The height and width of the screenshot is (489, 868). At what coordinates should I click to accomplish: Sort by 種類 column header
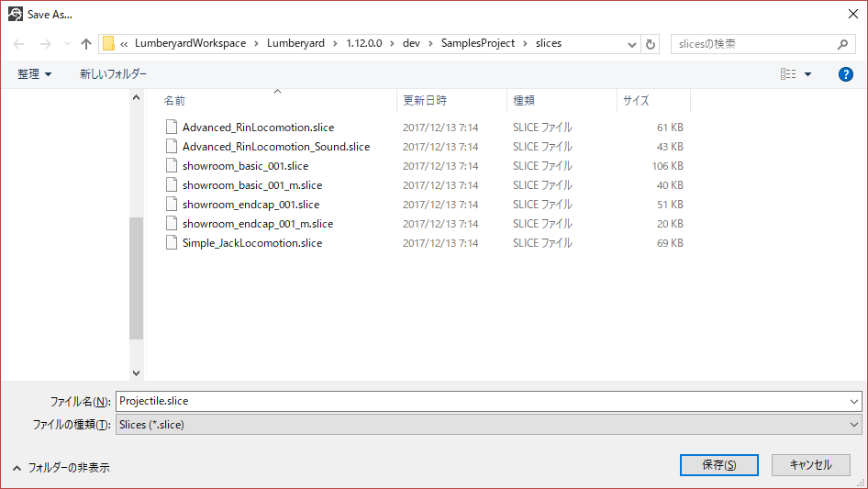point(524,101)
